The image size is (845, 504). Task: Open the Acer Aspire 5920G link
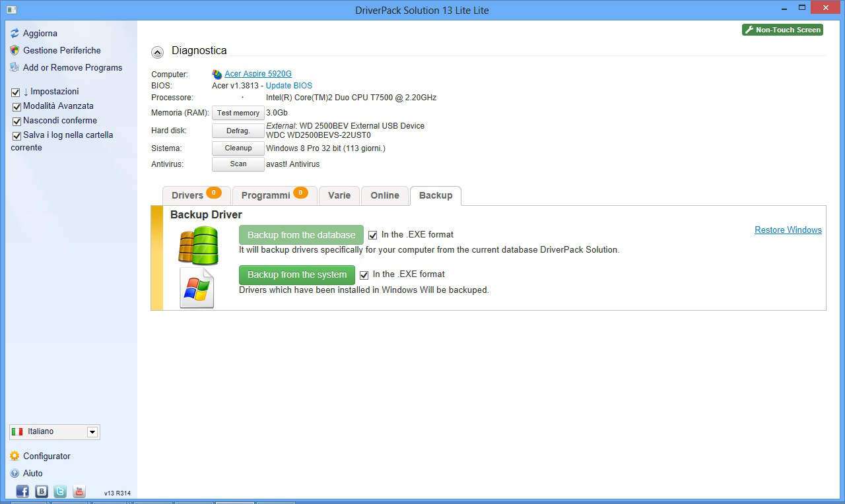(257, 74)
